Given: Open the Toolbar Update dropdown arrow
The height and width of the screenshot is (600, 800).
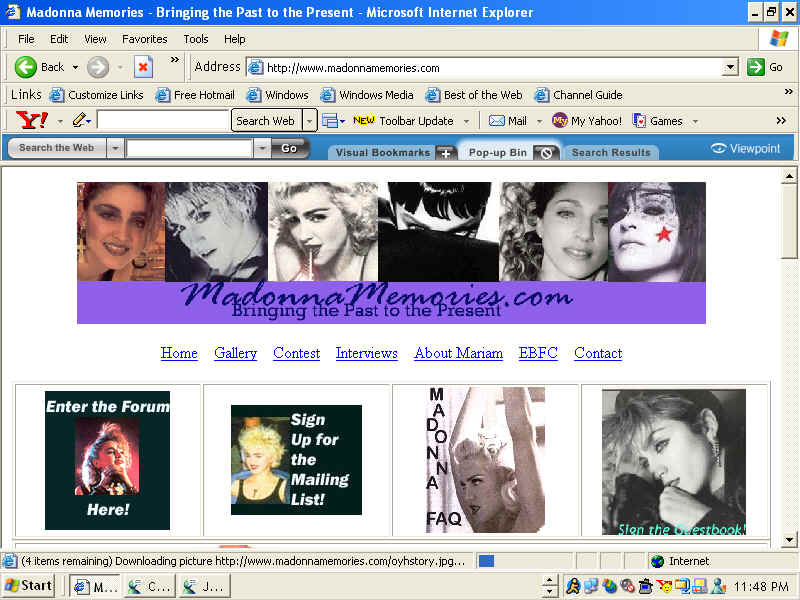Looking at the screenshot, I should pyautogui.click(x=466, y=121).
